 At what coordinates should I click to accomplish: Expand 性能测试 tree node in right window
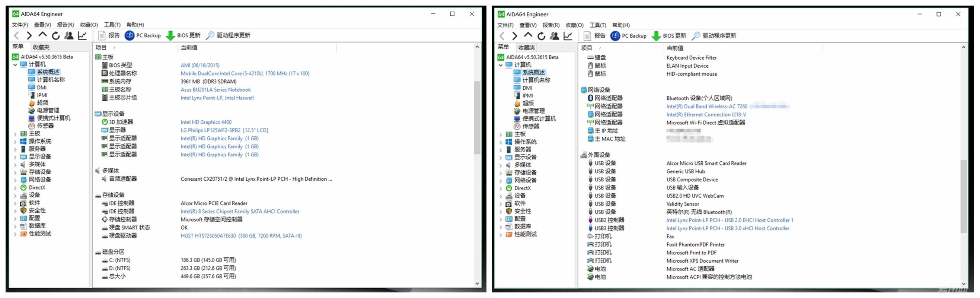[x=501, y=234]
